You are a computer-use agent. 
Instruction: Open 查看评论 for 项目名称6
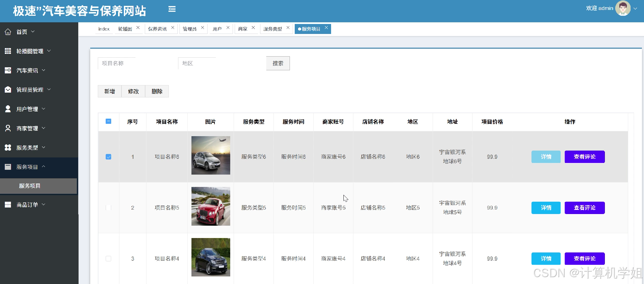[585, 157]
